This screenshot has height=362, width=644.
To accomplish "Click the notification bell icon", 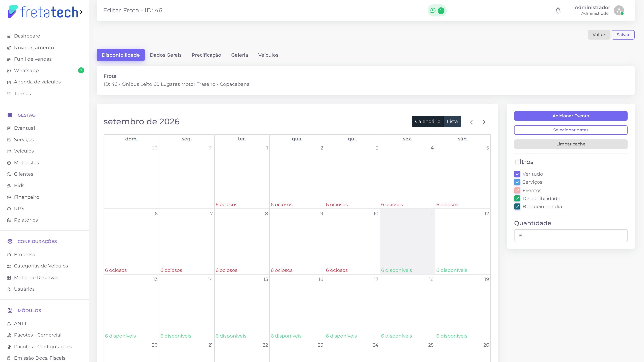I will [558, 11].
